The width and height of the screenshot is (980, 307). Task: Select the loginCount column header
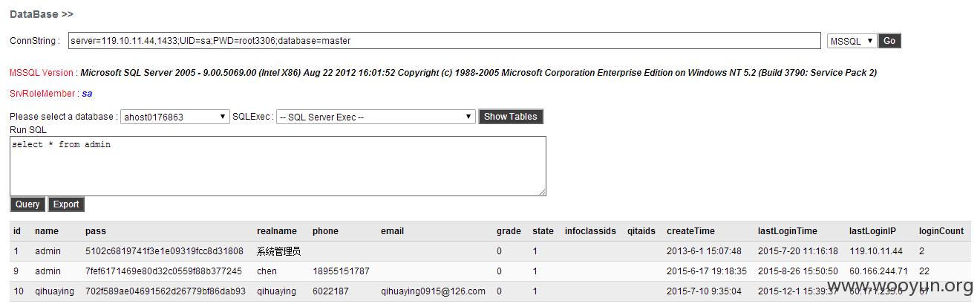pyautogui.click(x=941, y=231)
